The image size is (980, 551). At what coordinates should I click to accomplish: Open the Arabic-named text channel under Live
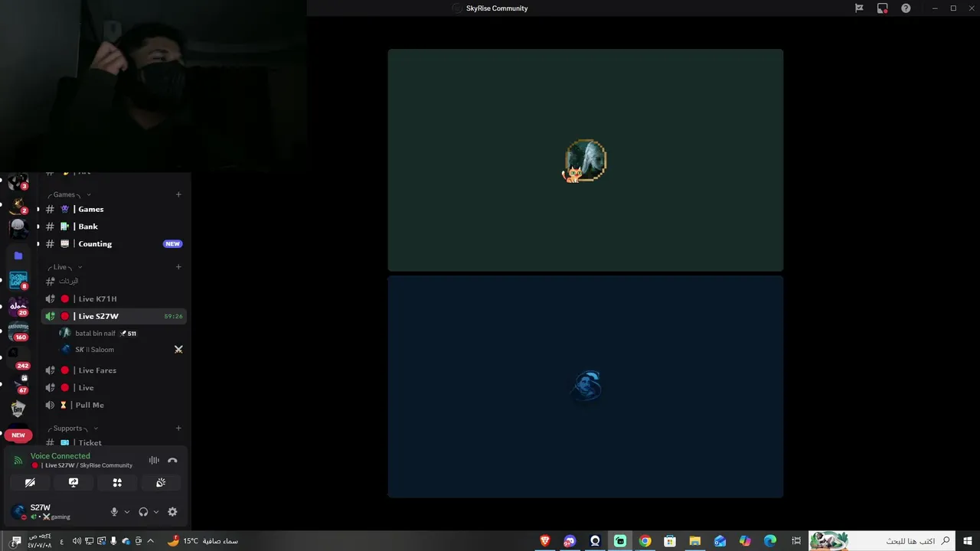(113, 282)
